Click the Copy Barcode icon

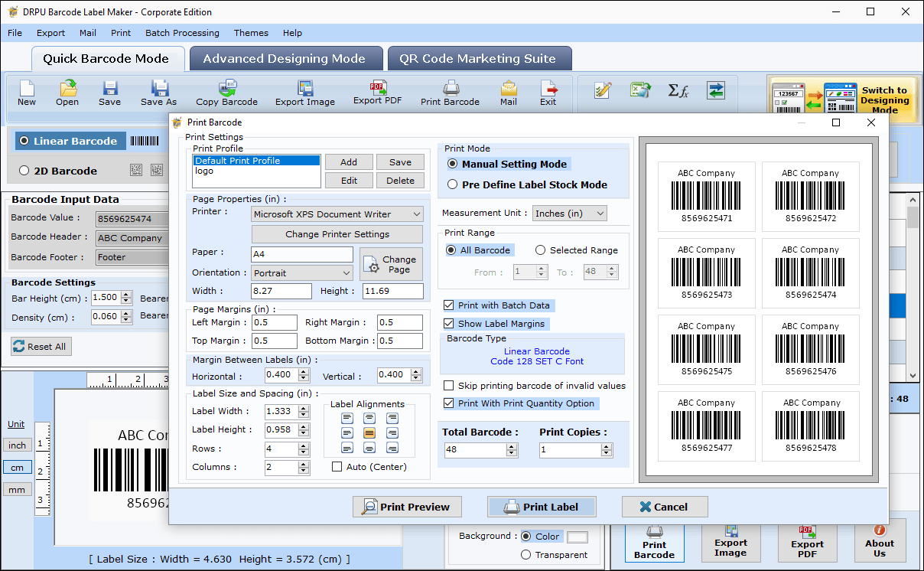coord(226,93)
